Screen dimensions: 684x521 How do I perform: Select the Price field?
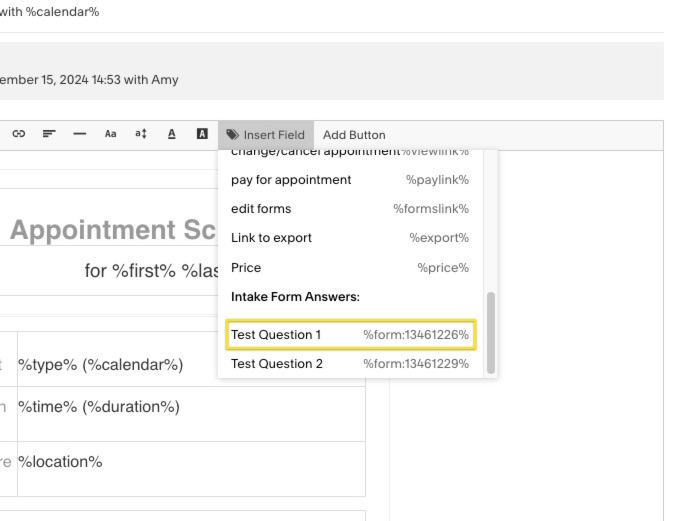pos(350,267)
